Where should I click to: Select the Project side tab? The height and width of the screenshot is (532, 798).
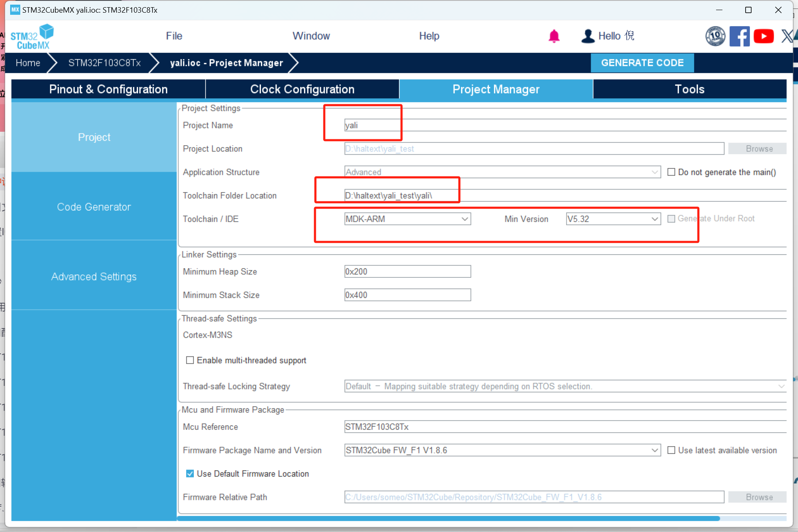[94, 137]
